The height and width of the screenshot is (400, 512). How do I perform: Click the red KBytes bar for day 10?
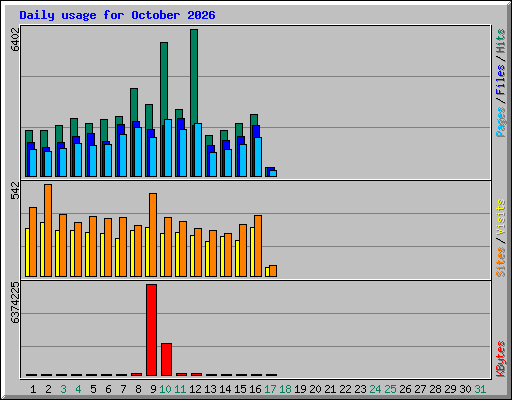pyautogui.click(x=167, y=359)
